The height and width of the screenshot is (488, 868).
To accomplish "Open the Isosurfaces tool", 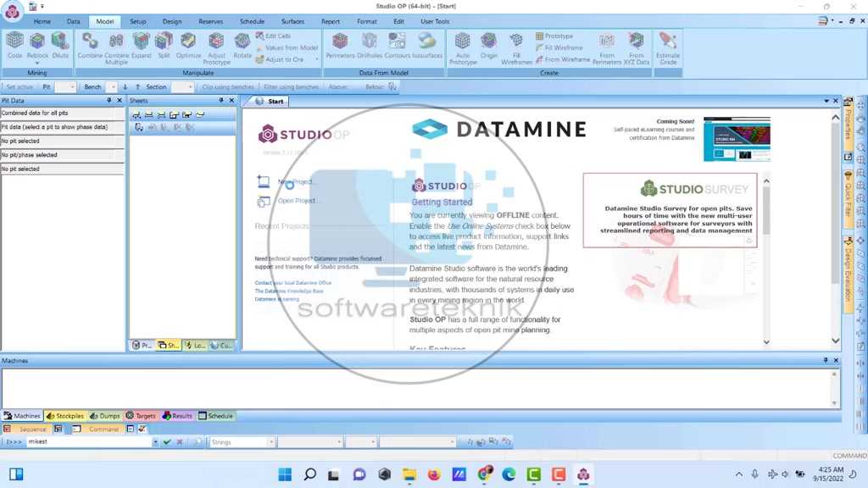I will click(427, 46).
